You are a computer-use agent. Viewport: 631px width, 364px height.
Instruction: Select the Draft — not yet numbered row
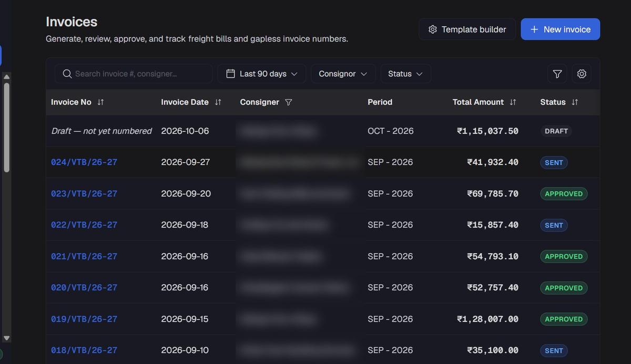[x=322, y=131]
